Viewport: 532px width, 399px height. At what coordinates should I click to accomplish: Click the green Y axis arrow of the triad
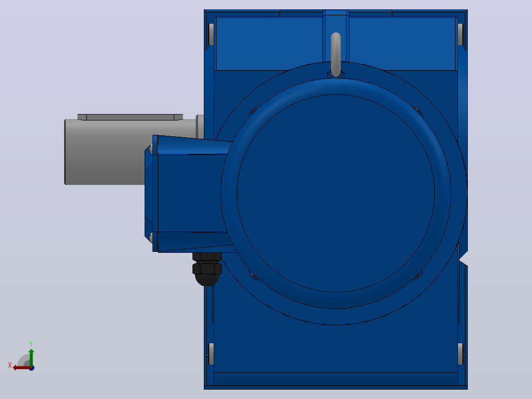click(x=31, y=357)
